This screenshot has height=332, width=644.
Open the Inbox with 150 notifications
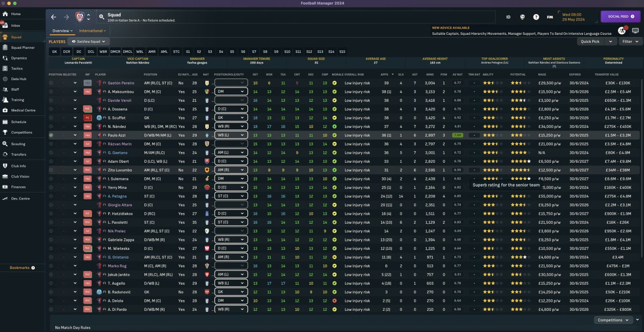16,25
